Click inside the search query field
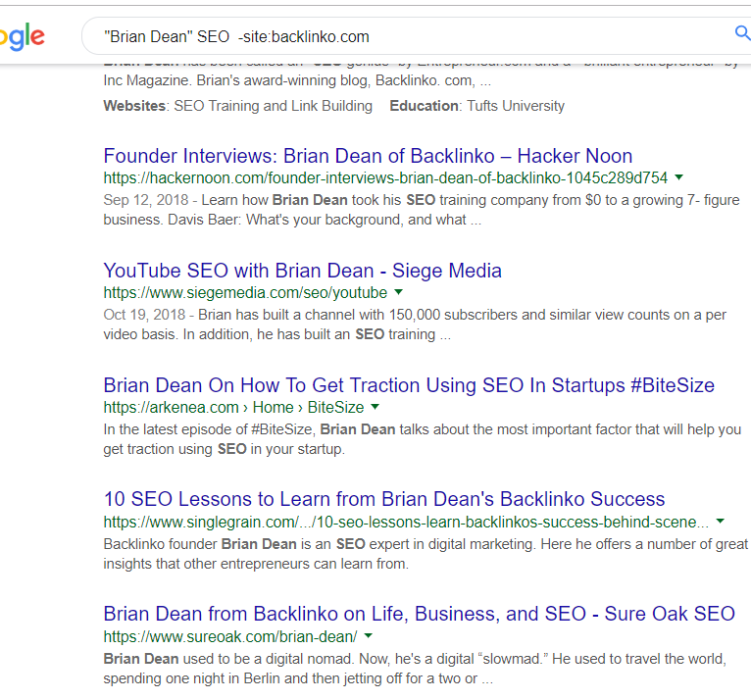The width and height of the screenshot is (751, 700). (392, 36)
